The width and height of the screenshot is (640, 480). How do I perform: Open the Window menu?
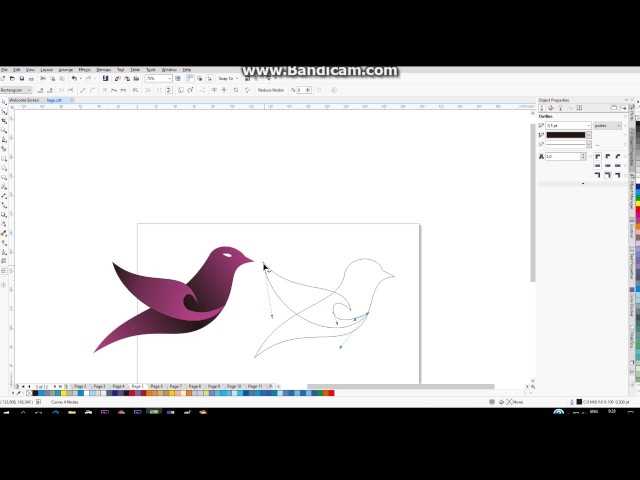click(169, 70)
